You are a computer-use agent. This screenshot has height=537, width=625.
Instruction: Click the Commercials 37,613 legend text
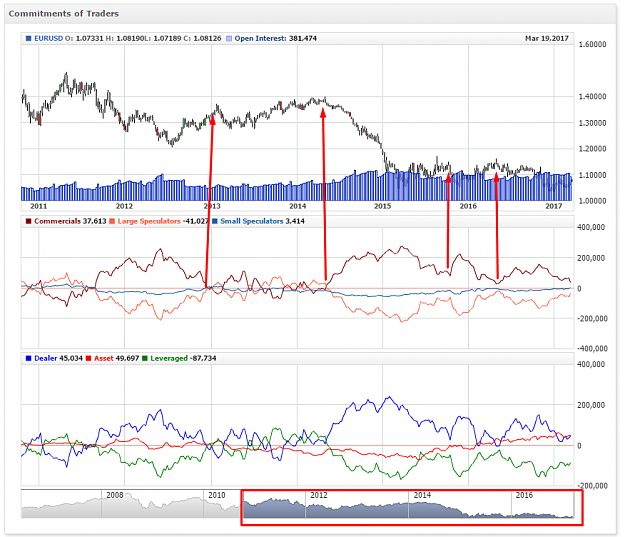(70, 221)
